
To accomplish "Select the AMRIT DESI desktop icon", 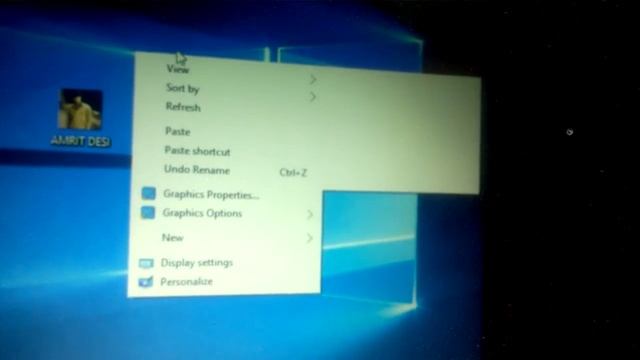I will tap(80, 118).
